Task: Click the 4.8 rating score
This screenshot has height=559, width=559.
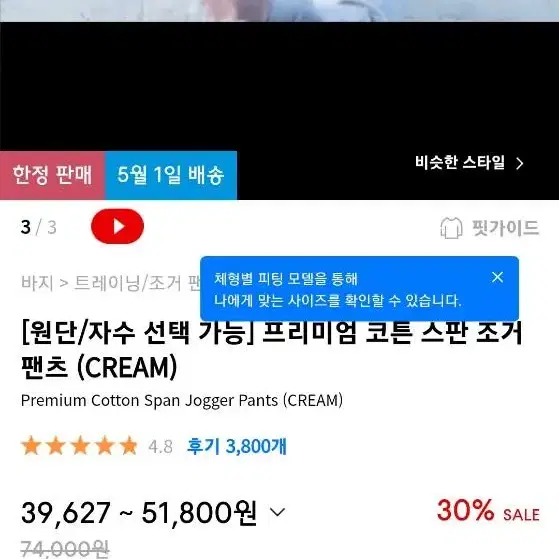Action: tap(160, 447)
